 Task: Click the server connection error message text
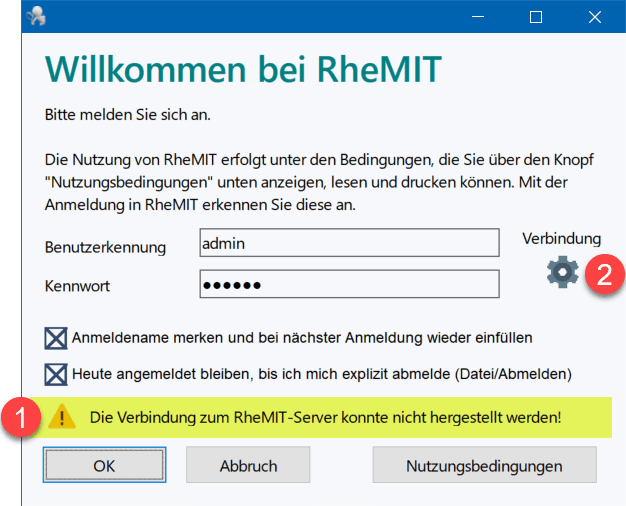point(325,416)
